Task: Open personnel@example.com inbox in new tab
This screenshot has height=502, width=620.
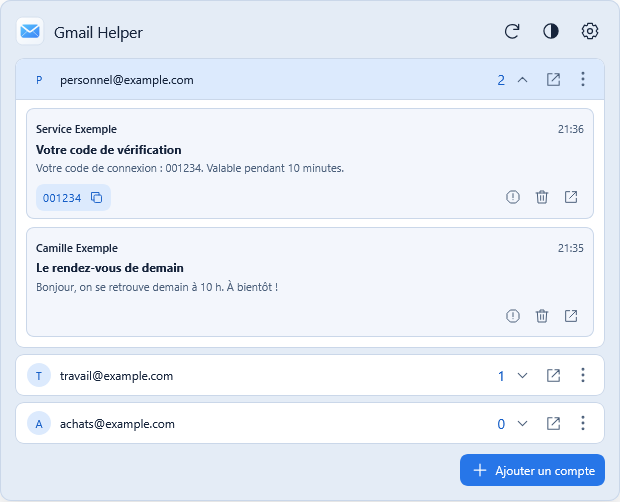Action: [x=553, y=80]
